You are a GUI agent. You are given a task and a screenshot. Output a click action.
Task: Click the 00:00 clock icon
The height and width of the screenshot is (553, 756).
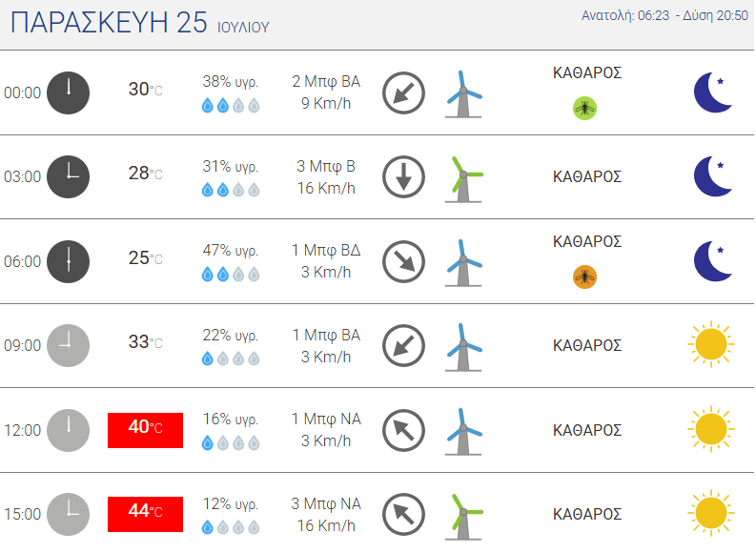pos(68,92)
